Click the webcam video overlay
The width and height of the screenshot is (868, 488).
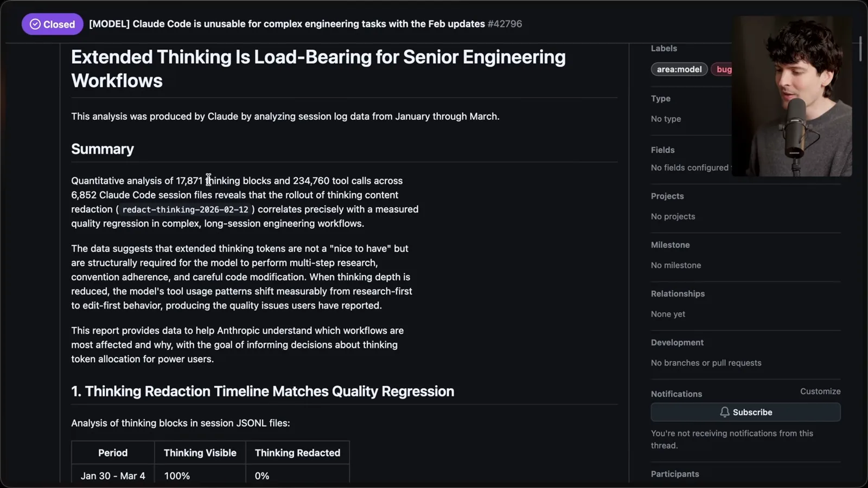coord(792,96)
